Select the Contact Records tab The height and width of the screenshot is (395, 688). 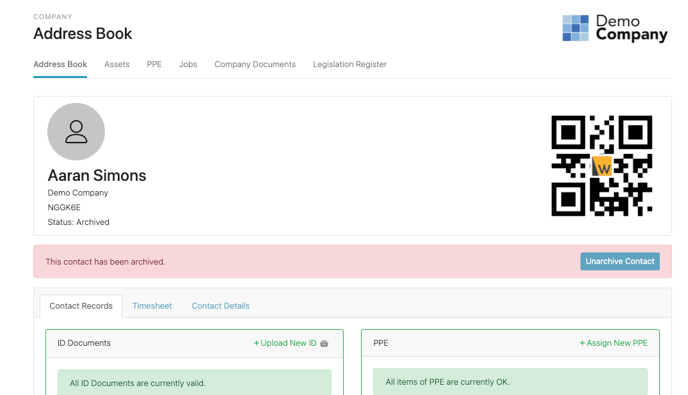tap(81, 306)
